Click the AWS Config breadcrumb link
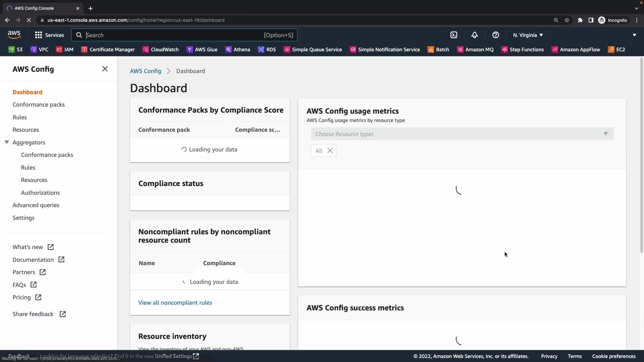The height and width of the screenshot is (362, 644). tap(145, 71)
